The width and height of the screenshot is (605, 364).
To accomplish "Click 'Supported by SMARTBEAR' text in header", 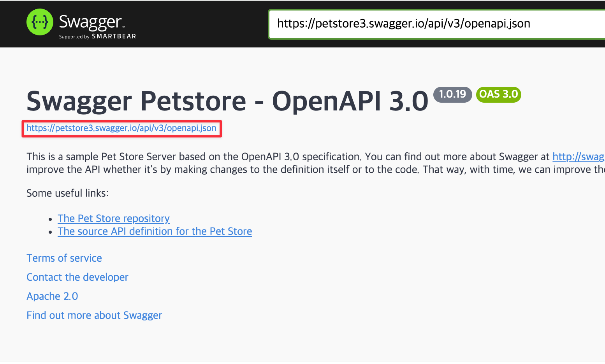I will point(97,37).
